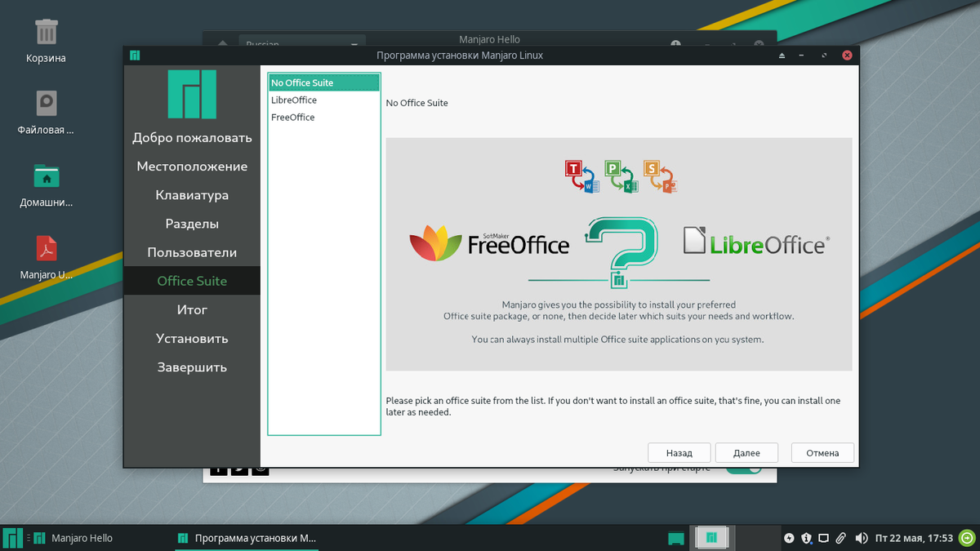Click the FreeOffice logo in the banner
The width and height of the screenshot is (980, 551).
[x=489, y=242]
